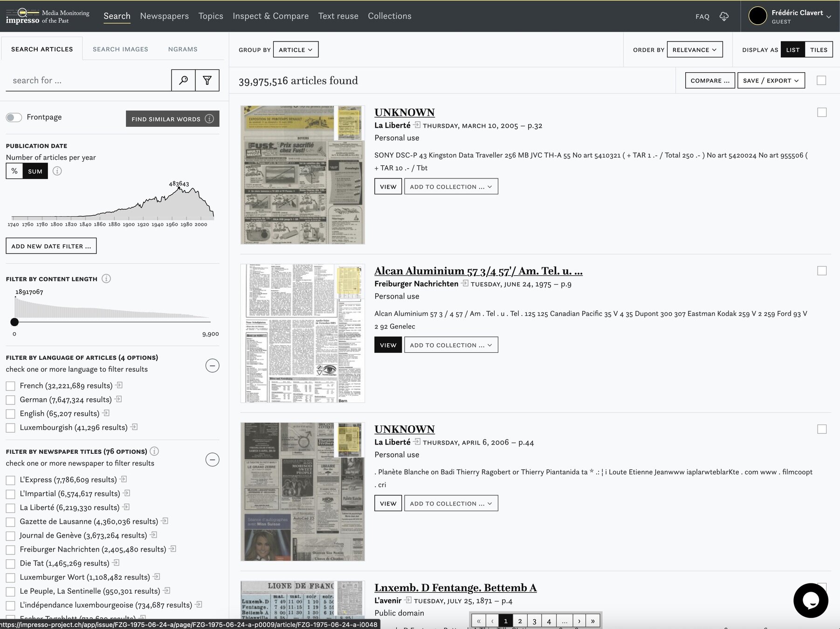This screenshot has height=629, width=840.
Task: Click add-filter icon next to Die Tat
Action: tap(116, 563)
